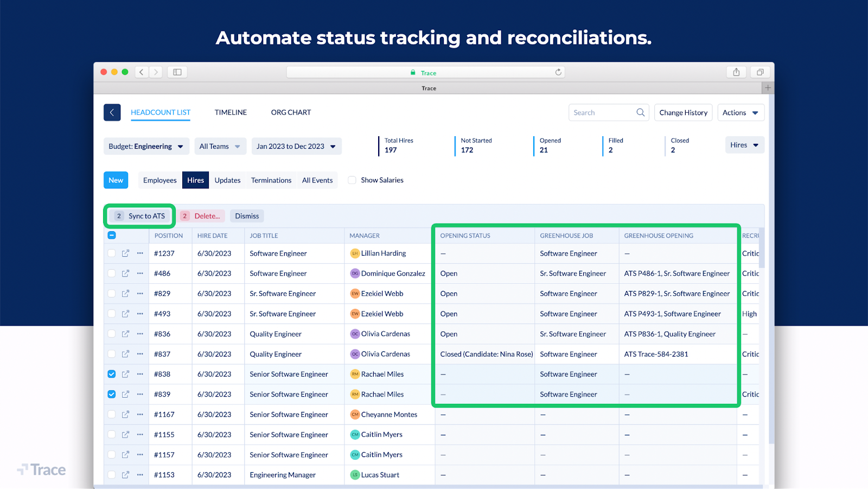Open more options dots for position #1153
This screenshot has width=868, height=489.
point(140,475)
